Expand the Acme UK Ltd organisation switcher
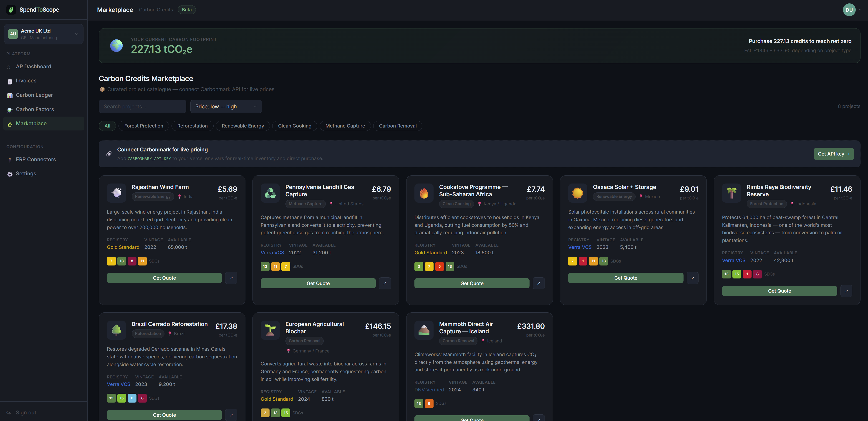The image size is (868, 421). [44, 34]
